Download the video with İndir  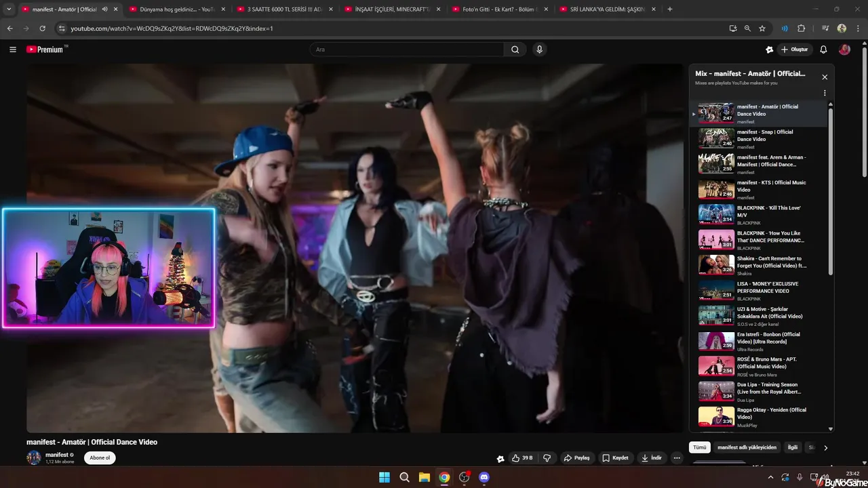pos(652,458)
